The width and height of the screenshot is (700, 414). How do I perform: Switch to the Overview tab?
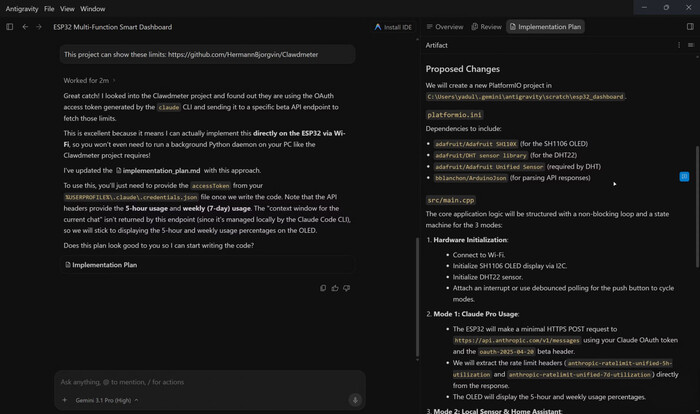click(445, 27)
